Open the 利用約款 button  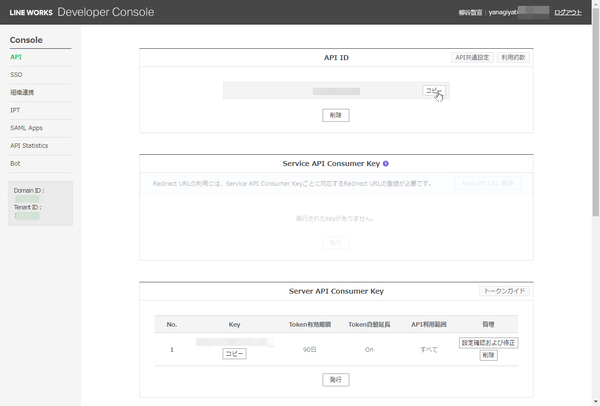click(x=513, y=57)
